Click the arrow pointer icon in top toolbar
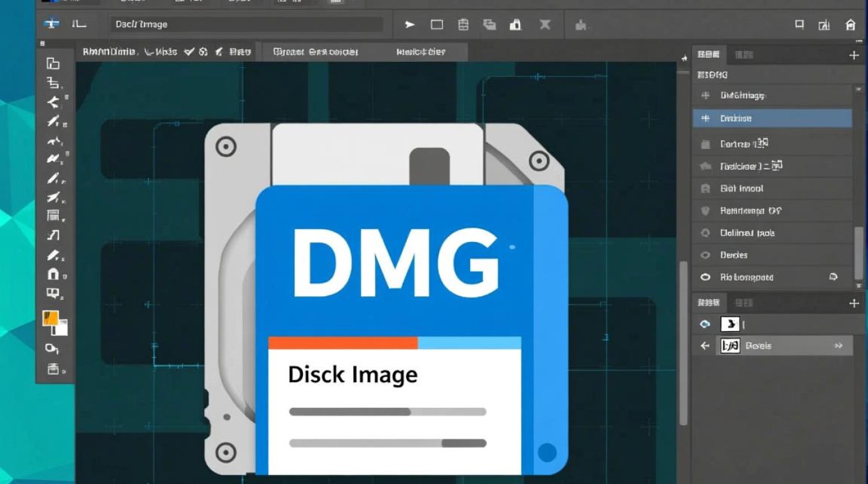Viewport: 868px width, 484px height. click(x=409, y=25)
